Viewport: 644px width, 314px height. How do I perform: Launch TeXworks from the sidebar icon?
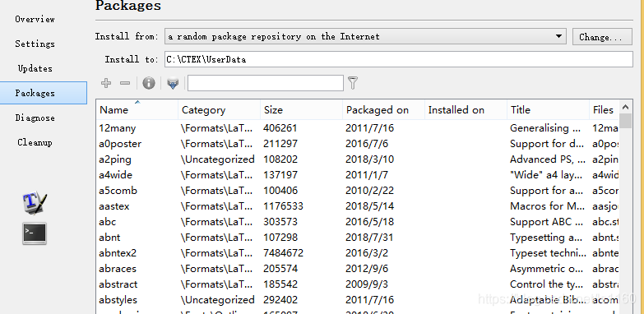(x=35, y=202)
